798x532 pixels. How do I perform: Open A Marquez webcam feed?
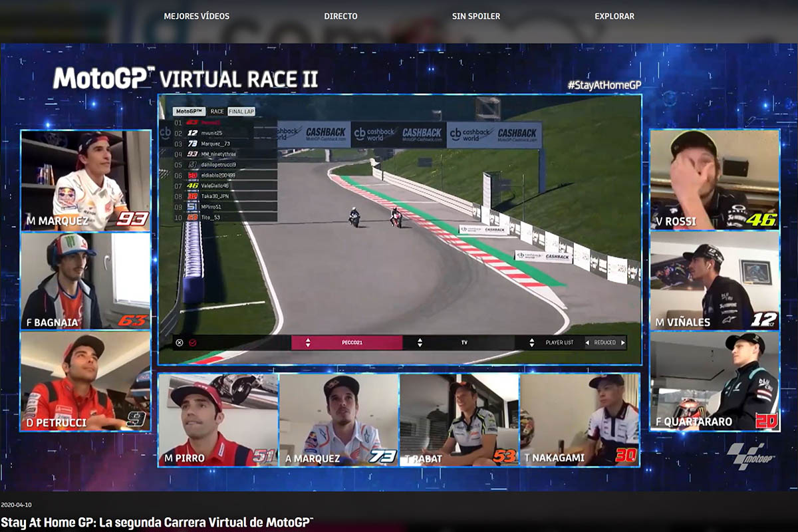pos(338,420)
